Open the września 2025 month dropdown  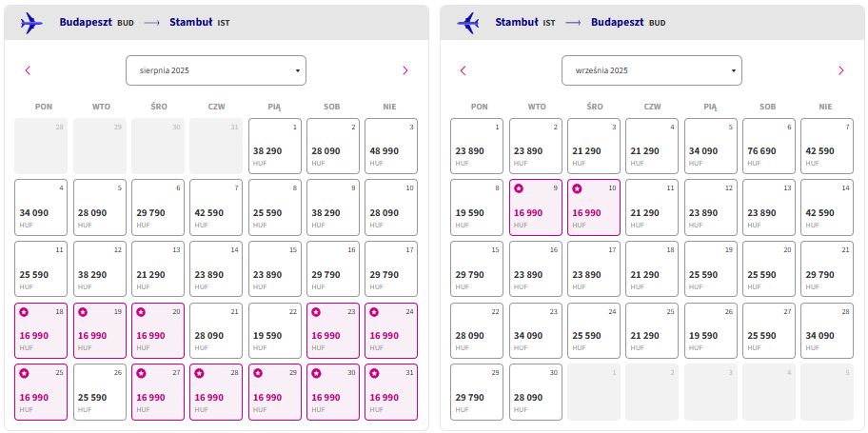(x=652, y=70)
